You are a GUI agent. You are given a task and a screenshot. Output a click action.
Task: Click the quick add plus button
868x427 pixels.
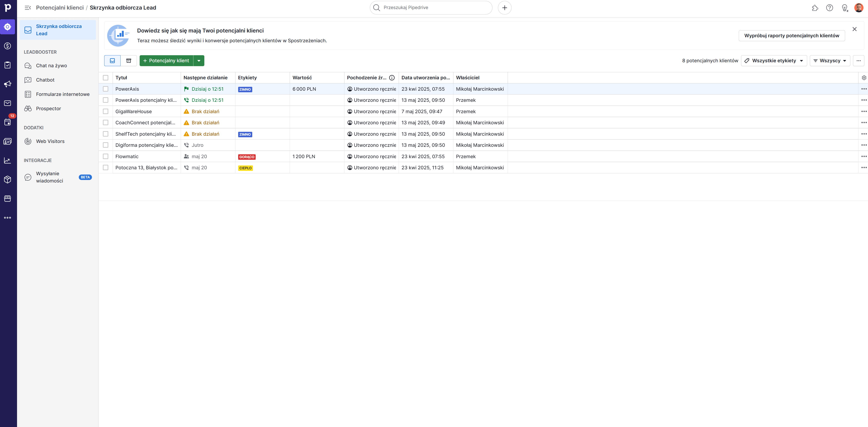tap(504, 8)
